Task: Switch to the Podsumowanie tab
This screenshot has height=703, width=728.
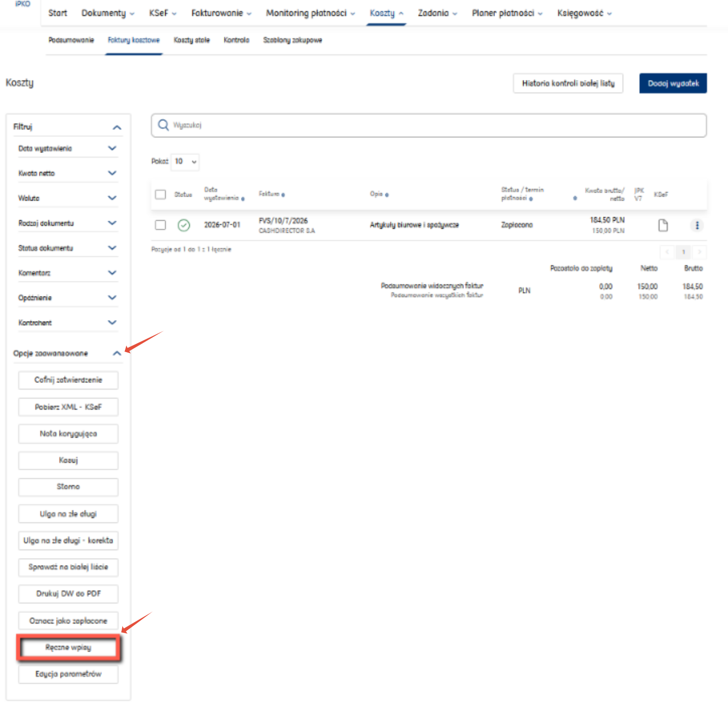Action: [71, 40]
